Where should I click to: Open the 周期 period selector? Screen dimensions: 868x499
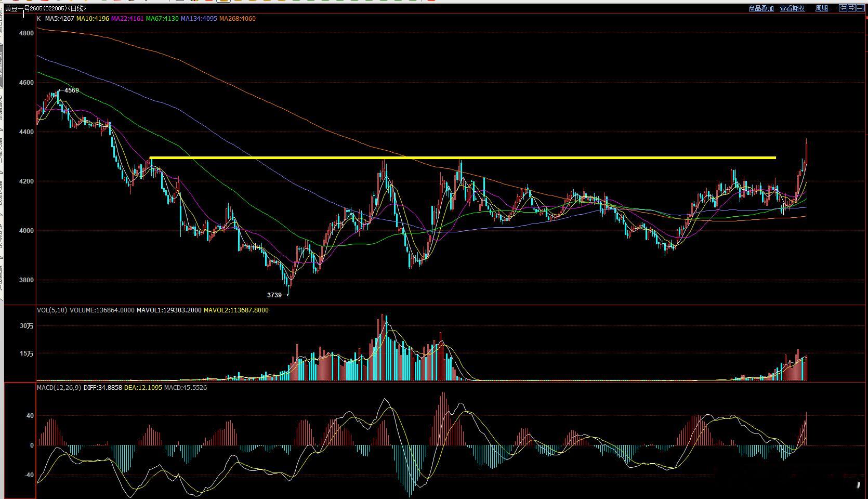click(822, 8)
